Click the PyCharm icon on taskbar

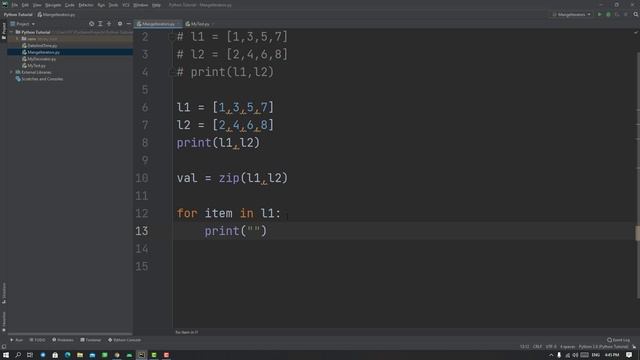pos(141,355)
